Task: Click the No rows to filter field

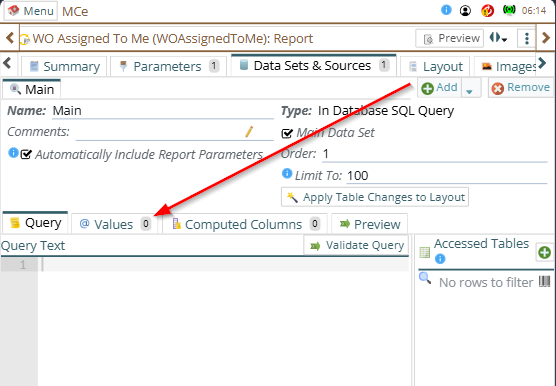Action: [486, 282]
